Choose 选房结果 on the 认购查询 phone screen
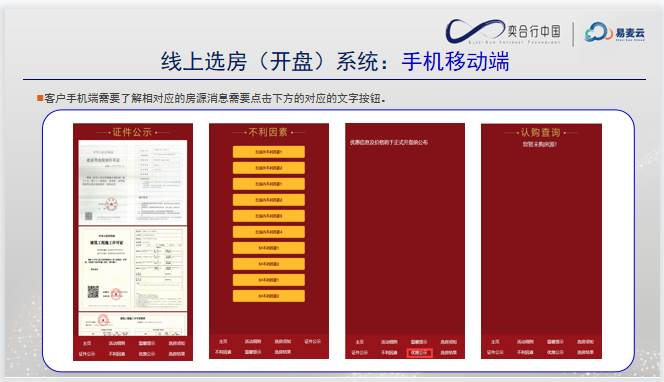The image size is (664, 382). tap(585, 352)
